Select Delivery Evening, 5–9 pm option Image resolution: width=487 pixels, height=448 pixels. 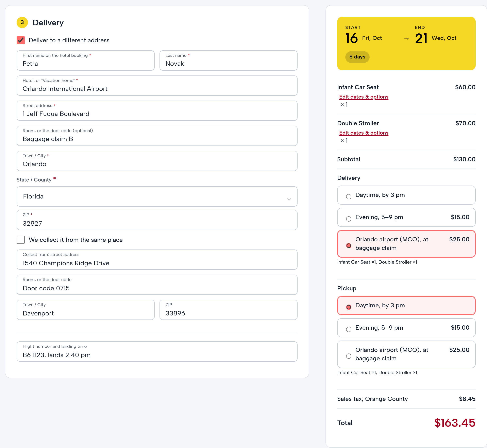pos(406,218)
